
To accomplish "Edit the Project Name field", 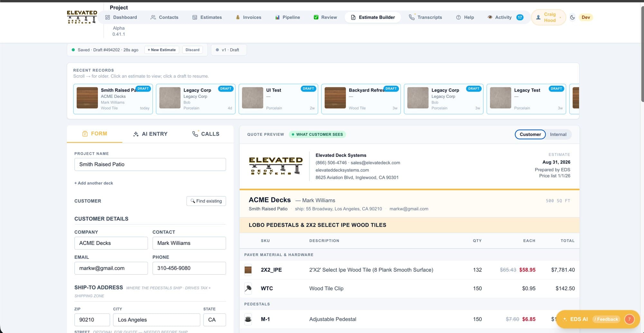I will click(150, 164).
